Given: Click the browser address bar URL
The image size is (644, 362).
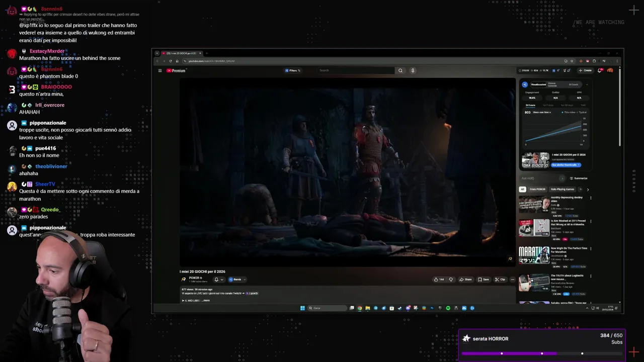Looking at the screenshot, I should coord(211,61).
